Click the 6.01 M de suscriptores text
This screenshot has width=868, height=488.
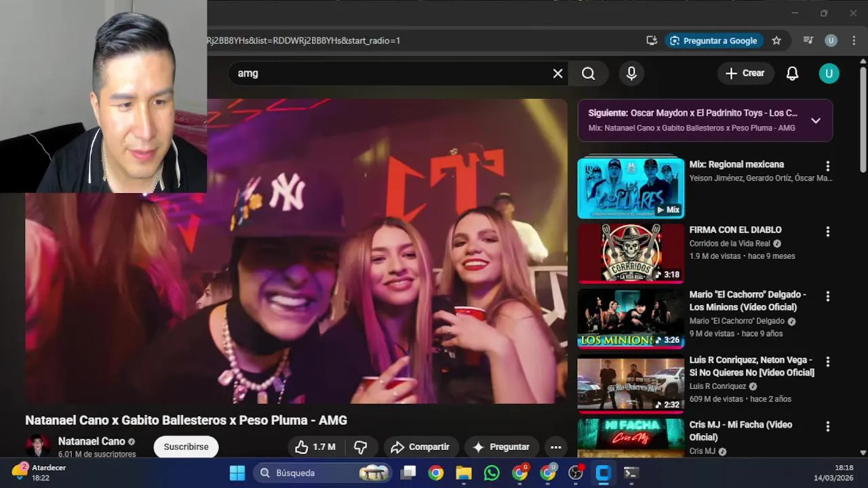coord(97,454)
